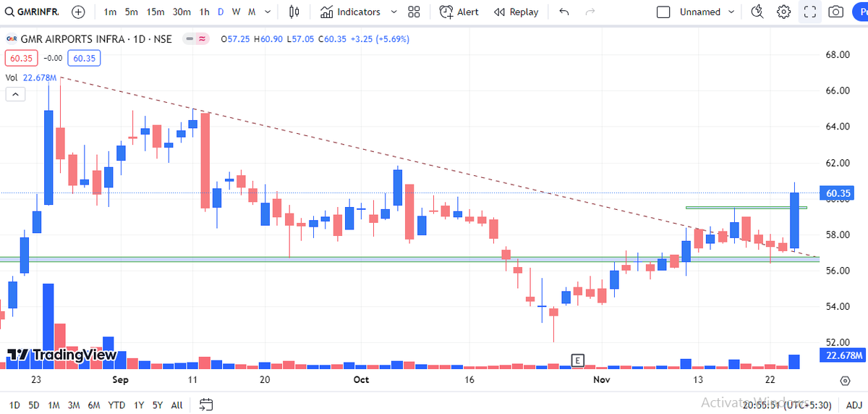Open chart settings gear icon
The image size is (868, 414).
pos(783,12)
